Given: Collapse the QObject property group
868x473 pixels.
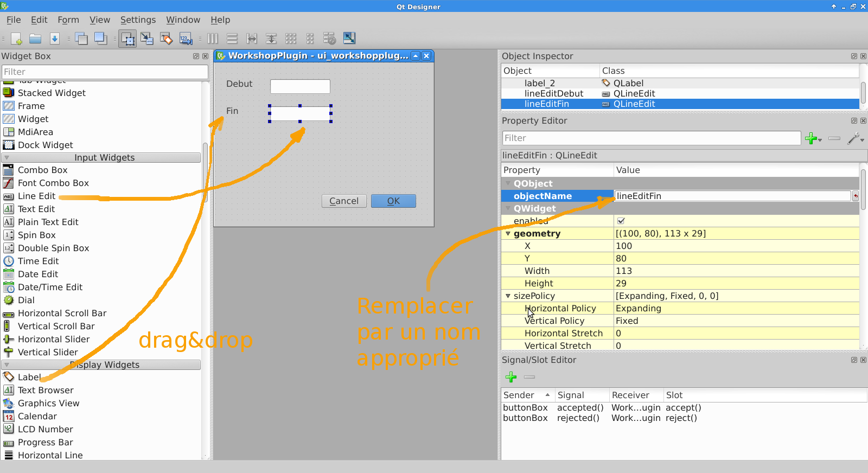Looking at the screenshot, I should (508, 183).
